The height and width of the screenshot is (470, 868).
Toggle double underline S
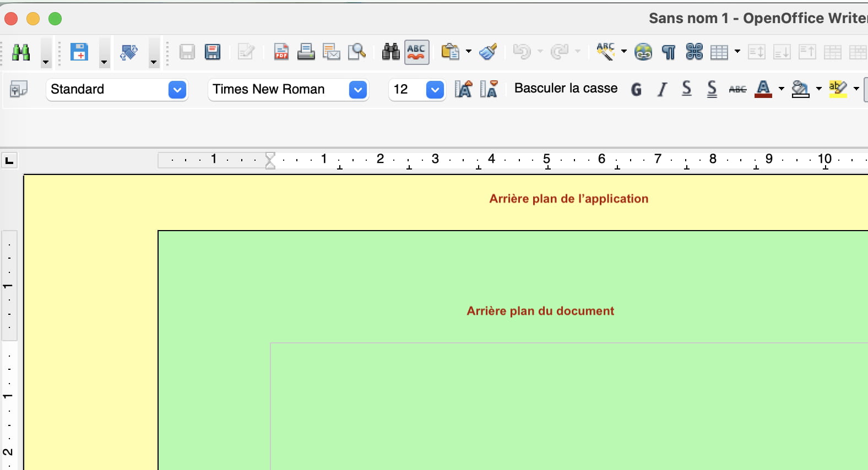click(x=712, y=89)
